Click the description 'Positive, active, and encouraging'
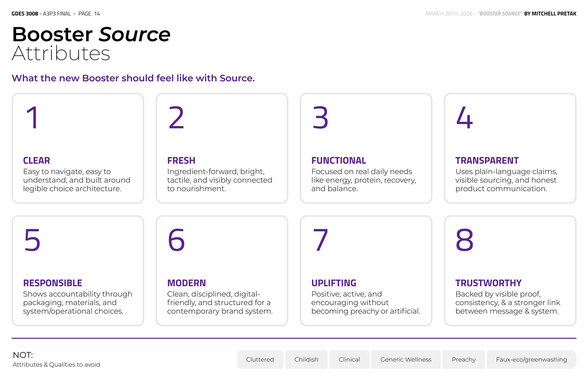Image resolution: width=588 pixels, height=380 pixels. click(x=366, y=302)
